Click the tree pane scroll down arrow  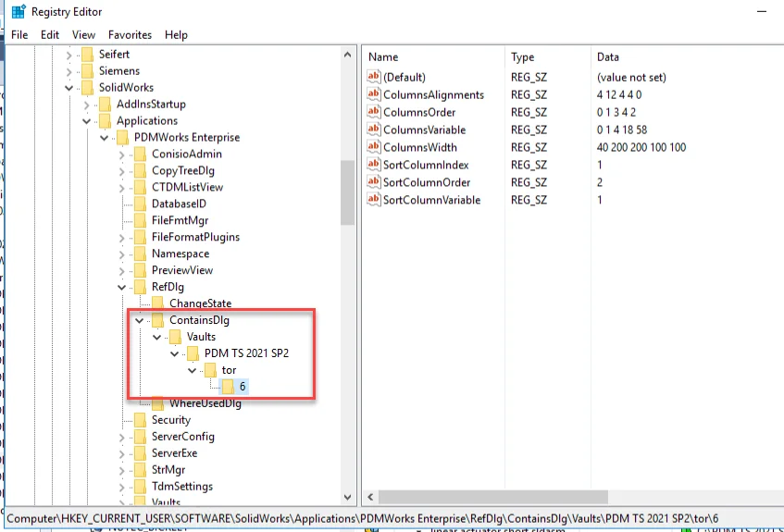point(347,497)
